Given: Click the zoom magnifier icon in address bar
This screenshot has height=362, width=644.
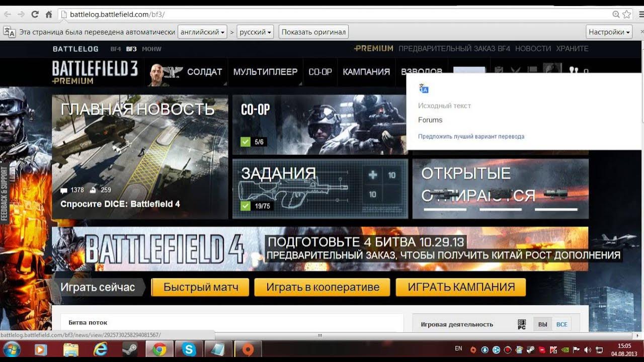Looking at the screenshot, I should (x=616, y=14).
